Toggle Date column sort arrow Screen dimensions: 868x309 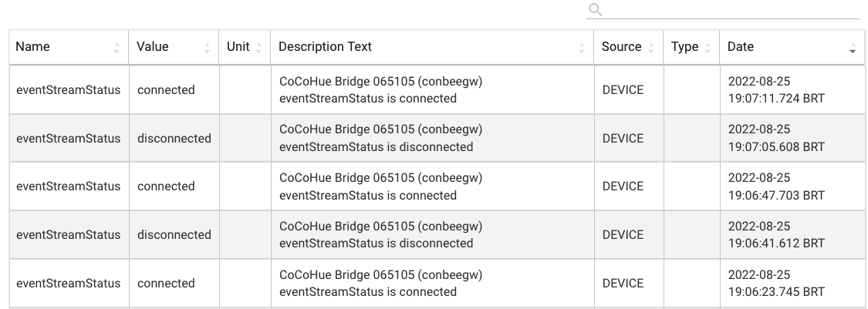[852, 48]
